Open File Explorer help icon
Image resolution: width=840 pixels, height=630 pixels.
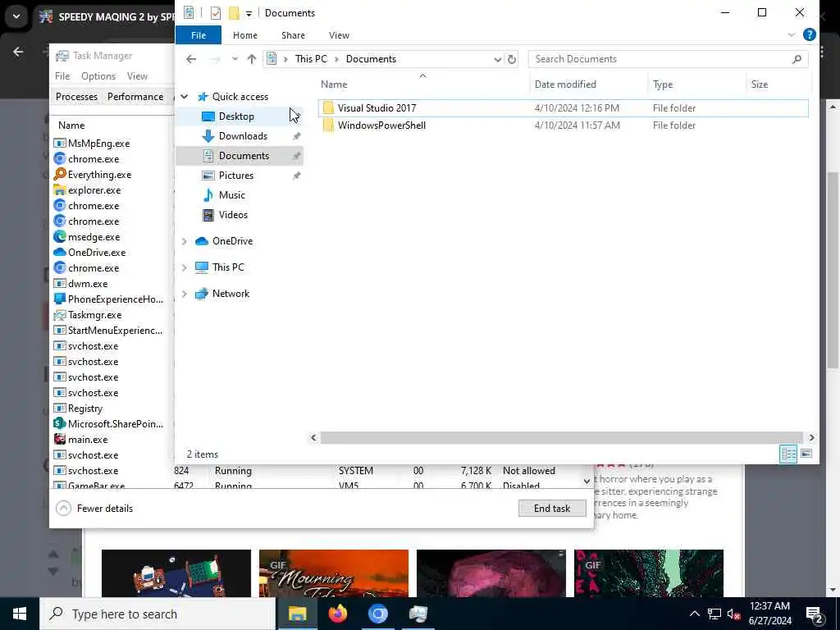[810, 34]
